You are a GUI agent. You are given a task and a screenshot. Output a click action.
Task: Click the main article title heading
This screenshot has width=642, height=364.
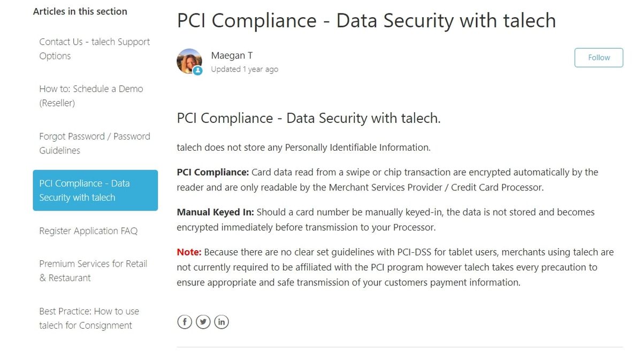tap(366, 20)
